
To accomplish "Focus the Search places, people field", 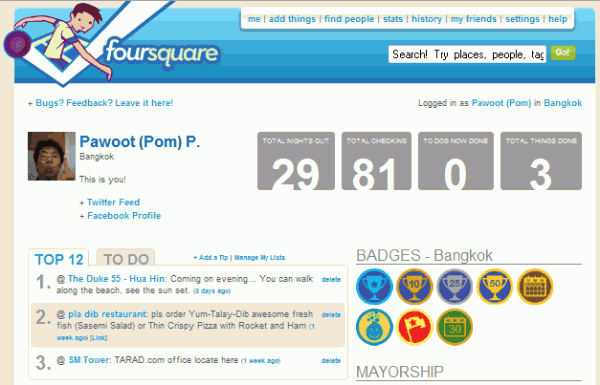I will 467,54.
